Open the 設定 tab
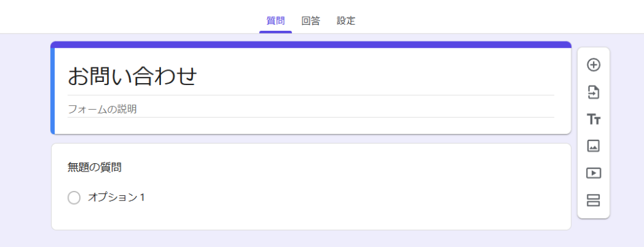Viewport: 644px width, 247px height. 346,21
